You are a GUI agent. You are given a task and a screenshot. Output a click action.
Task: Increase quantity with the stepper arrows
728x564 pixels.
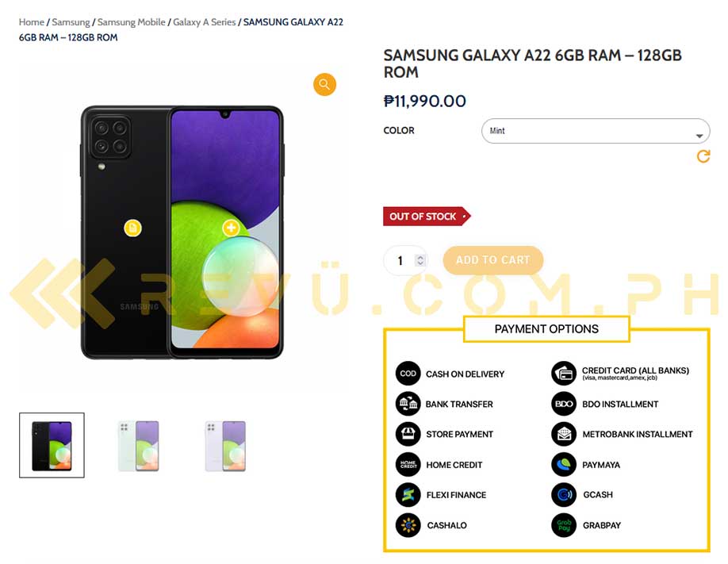pyautogui.click(x=420, y=257)
